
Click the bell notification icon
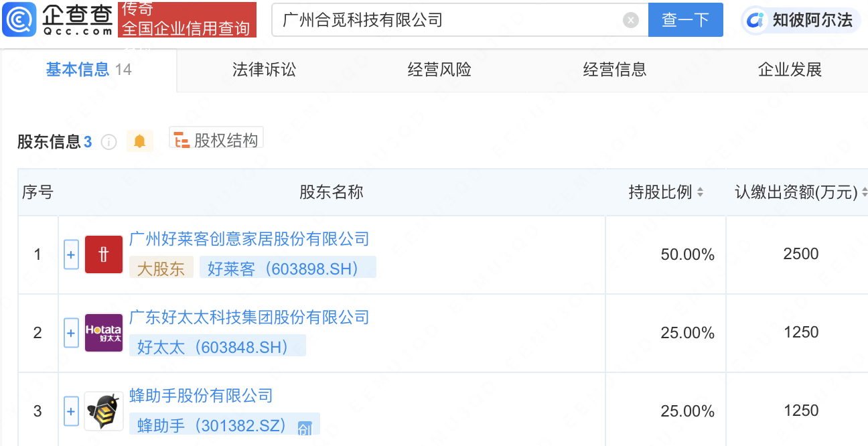140,141
